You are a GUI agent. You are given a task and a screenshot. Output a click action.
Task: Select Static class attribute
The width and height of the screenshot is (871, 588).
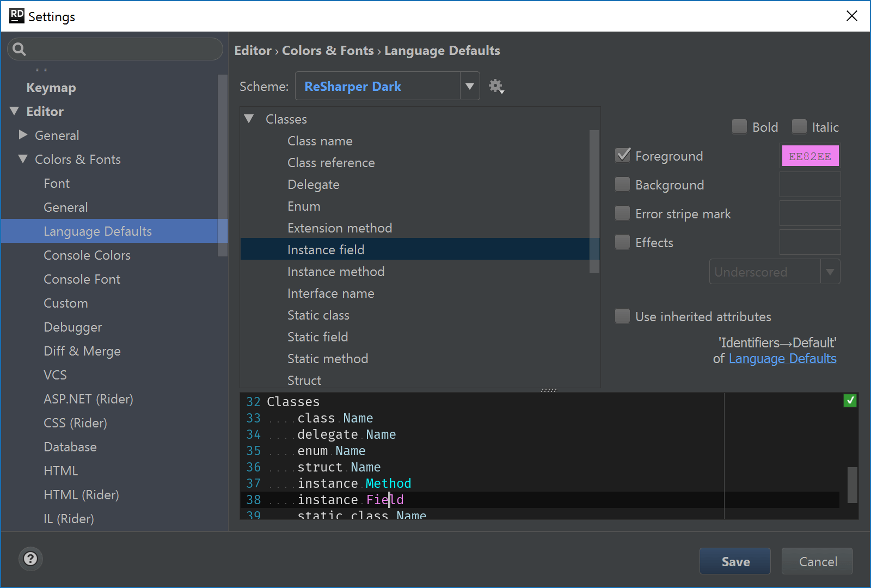point(318,315)
